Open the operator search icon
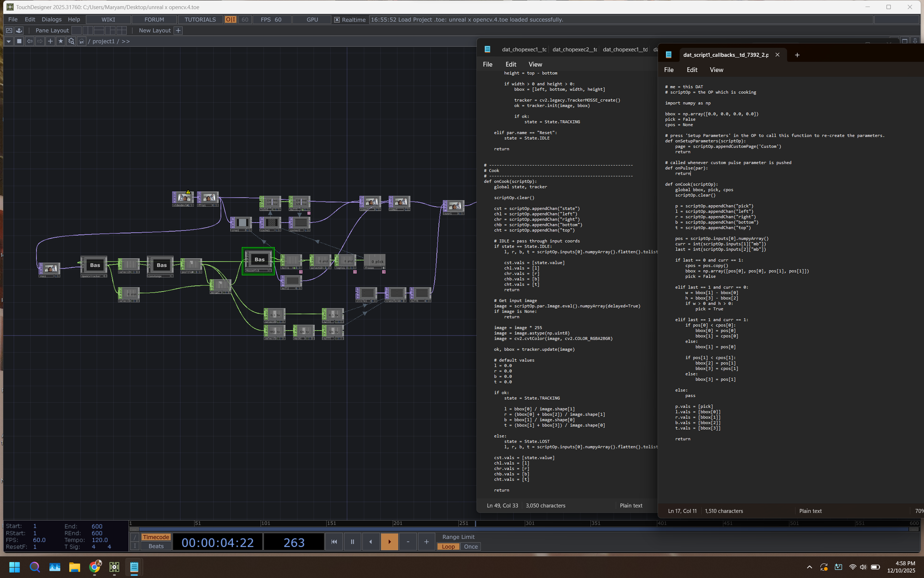 (71, 41)
